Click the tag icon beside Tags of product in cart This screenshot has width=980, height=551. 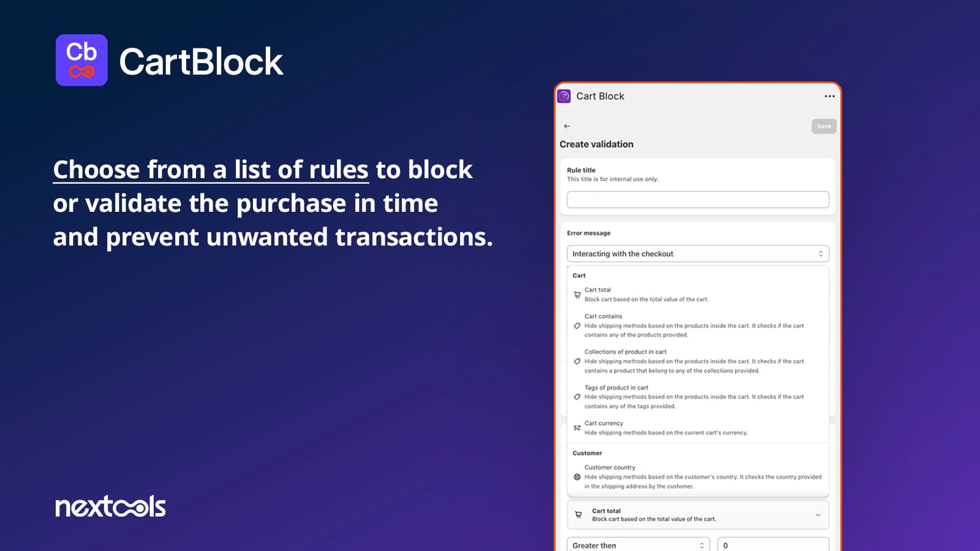tap(577, 397)
